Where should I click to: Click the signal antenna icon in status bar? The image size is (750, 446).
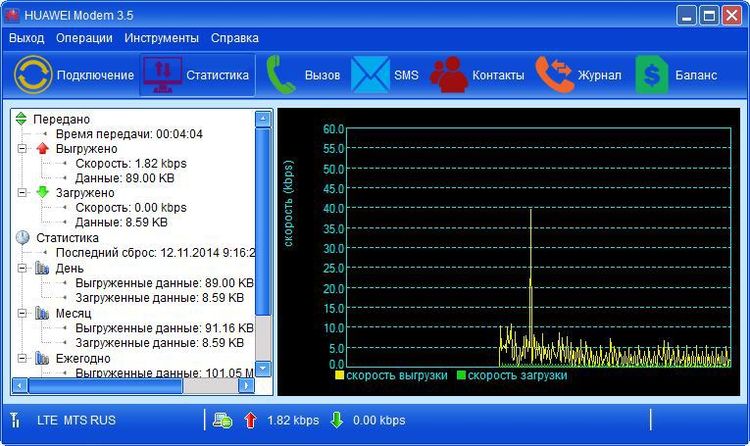coord(15,420)
